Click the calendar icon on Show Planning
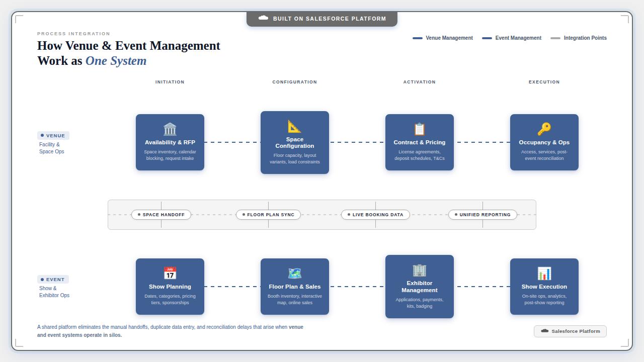644x362 pixels. coord(170,274)
